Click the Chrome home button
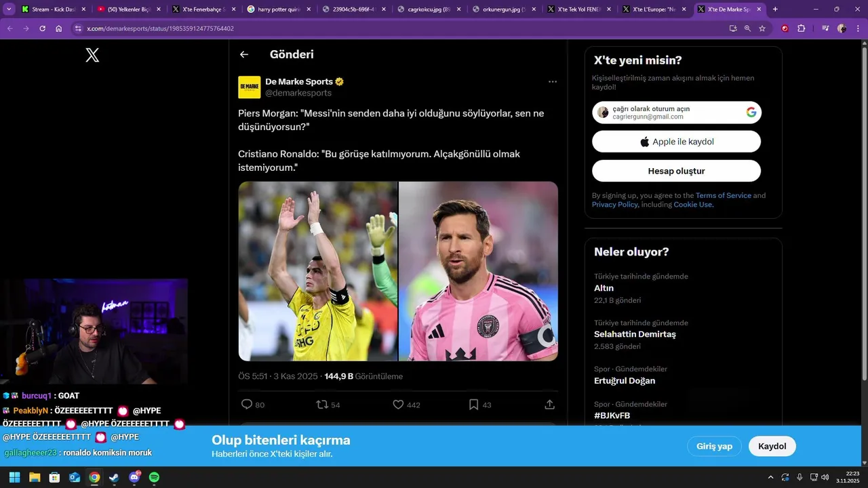The height and width of the screenshot is (488, 868). [x=59, y=28]
